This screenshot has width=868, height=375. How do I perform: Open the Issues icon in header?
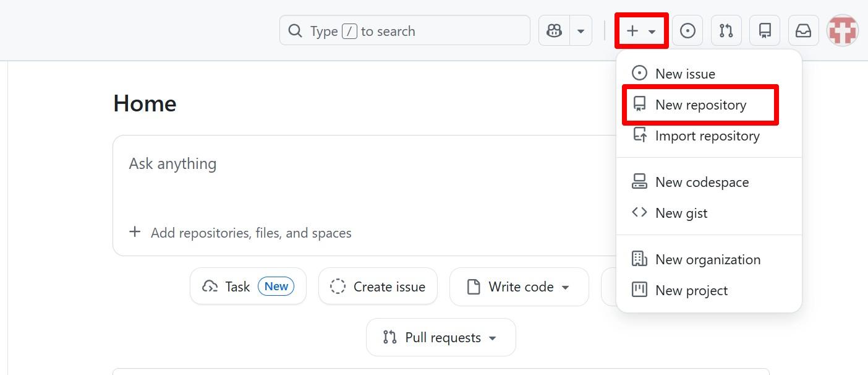687,31
